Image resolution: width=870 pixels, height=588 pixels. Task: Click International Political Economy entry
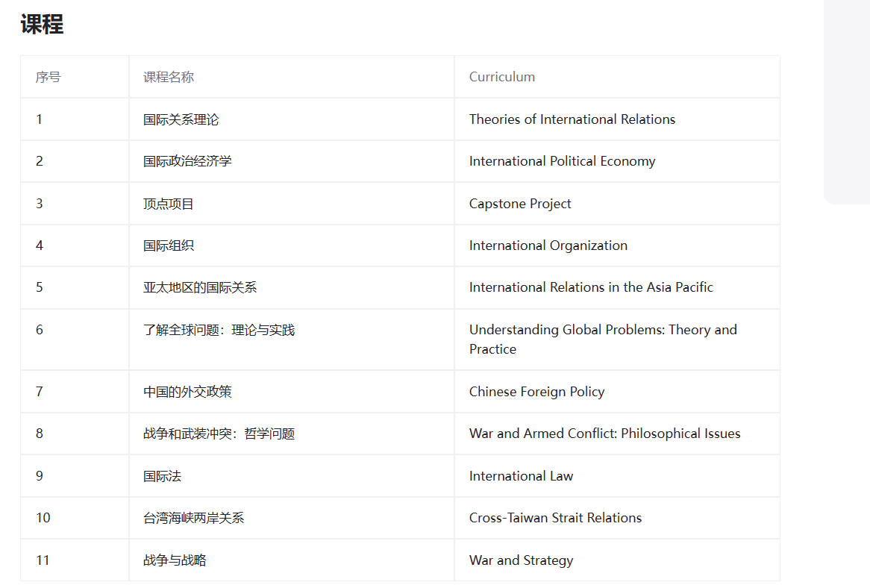click(x=562, y=161)
